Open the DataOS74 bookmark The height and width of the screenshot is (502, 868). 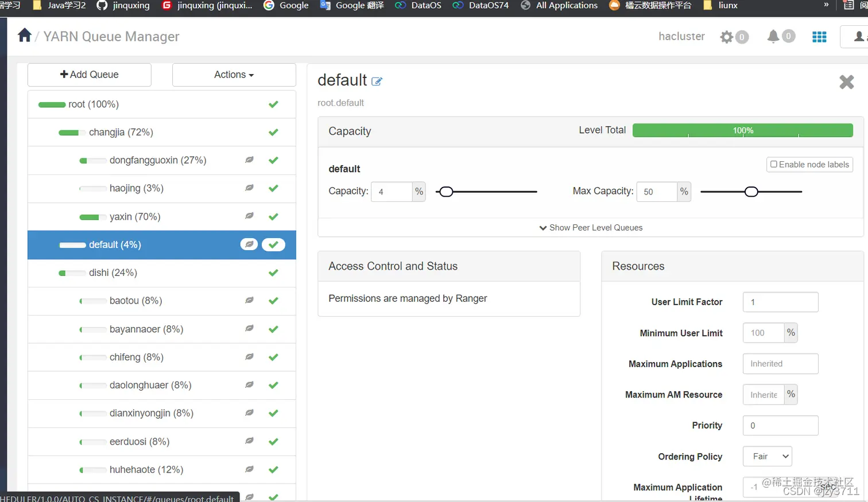point(481,5)
